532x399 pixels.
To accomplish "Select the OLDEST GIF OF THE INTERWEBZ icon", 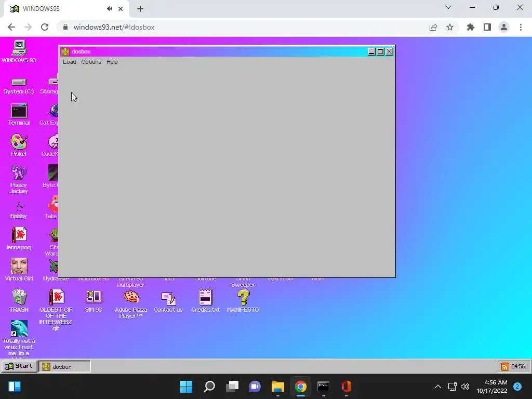I will [x=56, y=310].
